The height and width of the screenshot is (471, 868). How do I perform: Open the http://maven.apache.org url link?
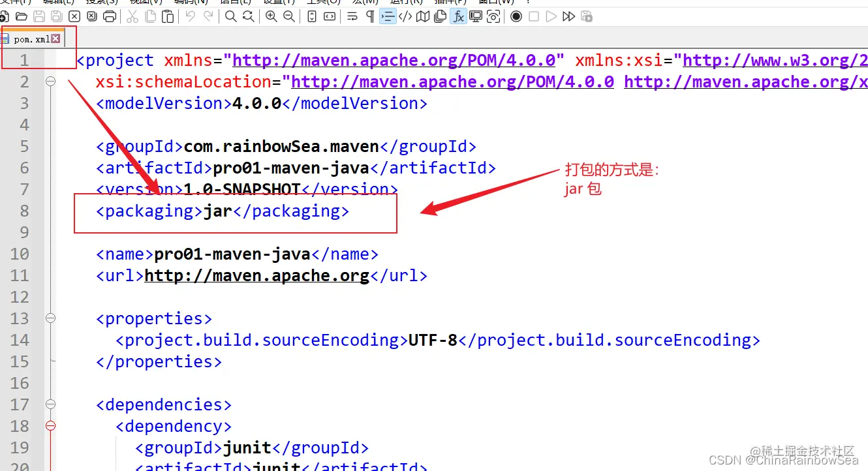[256, 276]
